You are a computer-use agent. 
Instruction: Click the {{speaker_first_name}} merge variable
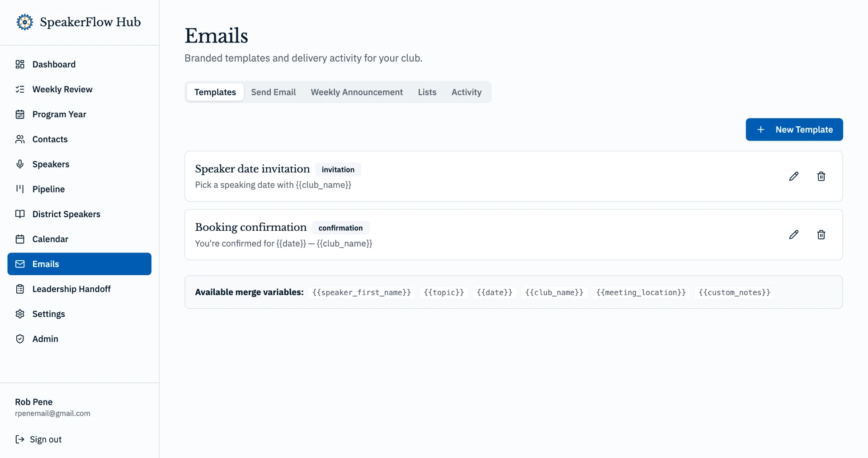[362, 292]
